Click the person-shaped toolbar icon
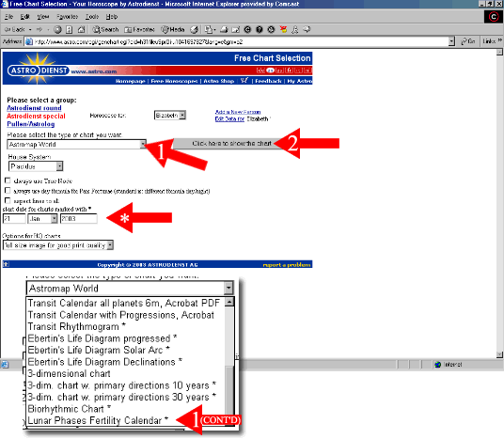Screen dimensions: 504x439 pyautogui.click(x=294, y=29)
